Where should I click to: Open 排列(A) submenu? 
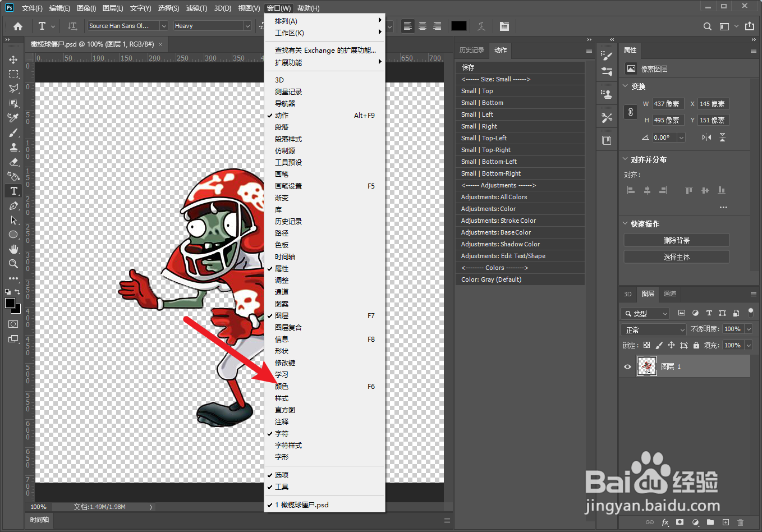click(324, 21)
